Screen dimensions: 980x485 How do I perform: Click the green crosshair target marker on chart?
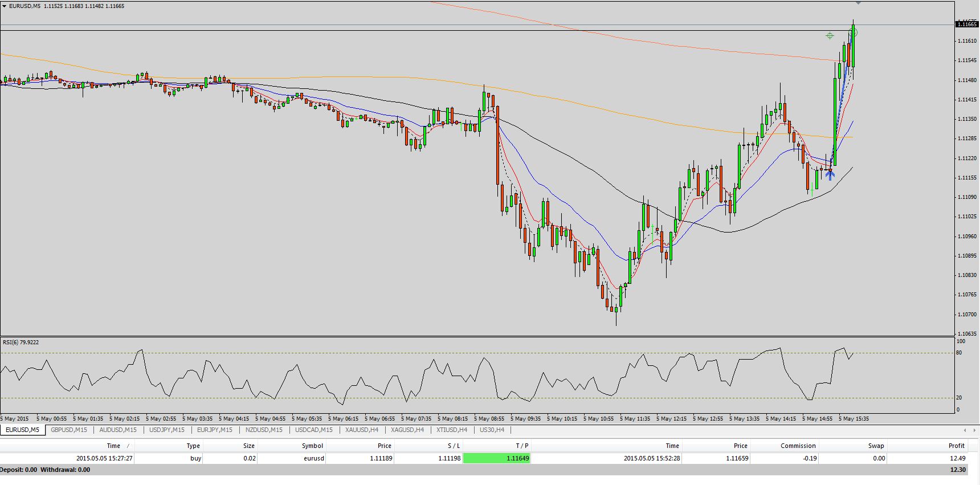click(830, 36)
